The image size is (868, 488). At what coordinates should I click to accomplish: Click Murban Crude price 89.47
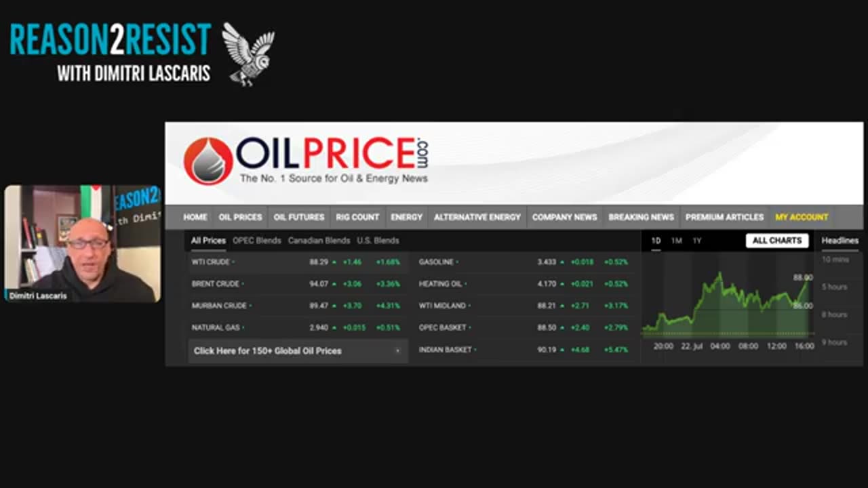pos(319,306)
